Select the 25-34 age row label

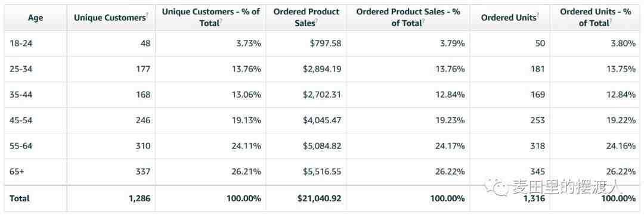21,69
